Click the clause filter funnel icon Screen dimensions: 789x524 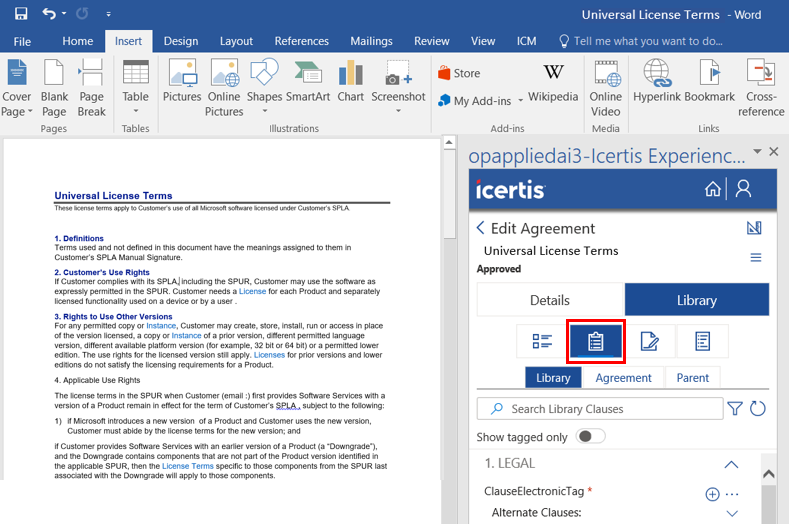point(735,408)
